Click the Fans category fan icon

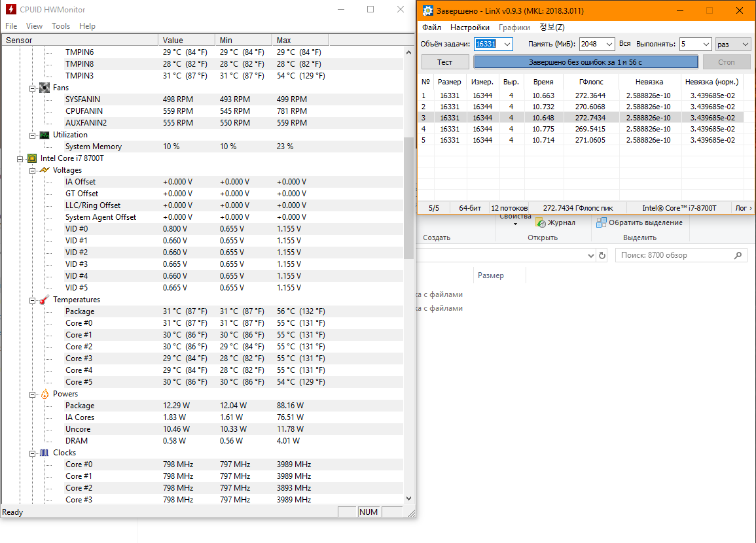point(44,88)
